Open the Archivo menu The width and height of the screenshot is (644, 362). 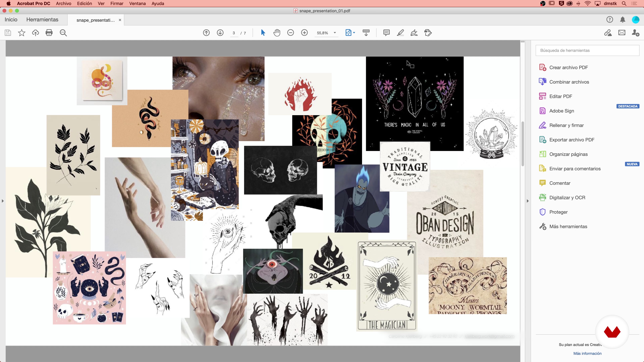(64, 4)
